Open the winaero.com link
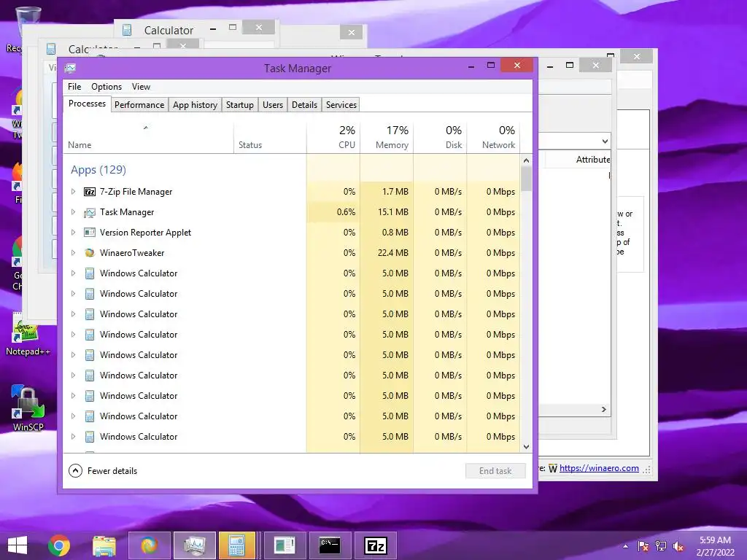747x560 pixels. (599, 468)
